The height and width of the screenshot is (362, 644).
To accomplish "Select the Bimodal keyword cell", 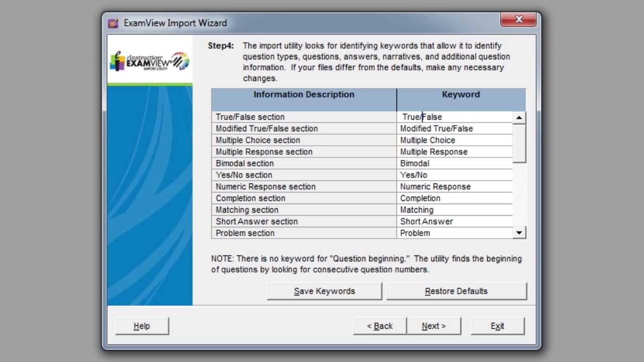I will [x=455, y=163].
